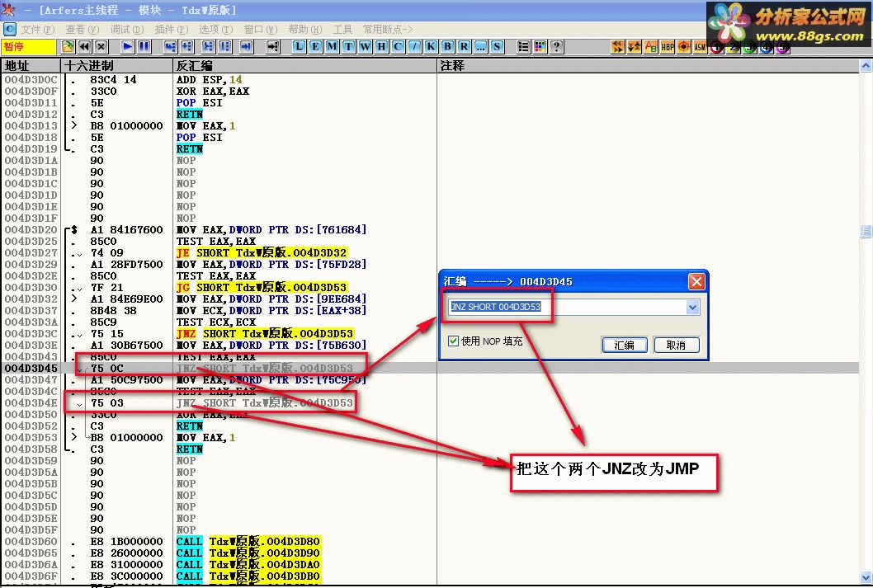Click the Debugging options list icon
873x588 pixels.
(523, 47)
